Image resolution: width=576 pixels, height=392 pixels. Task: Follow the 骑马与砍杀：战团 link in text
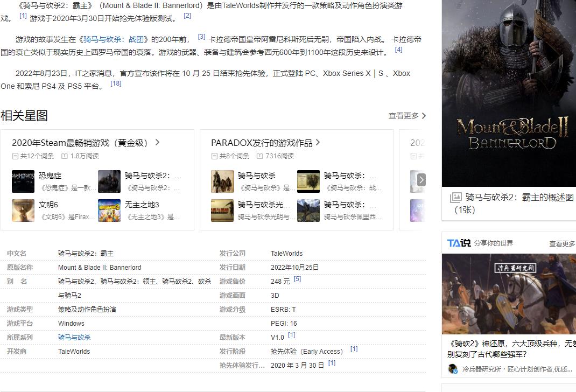click(113, 40)
